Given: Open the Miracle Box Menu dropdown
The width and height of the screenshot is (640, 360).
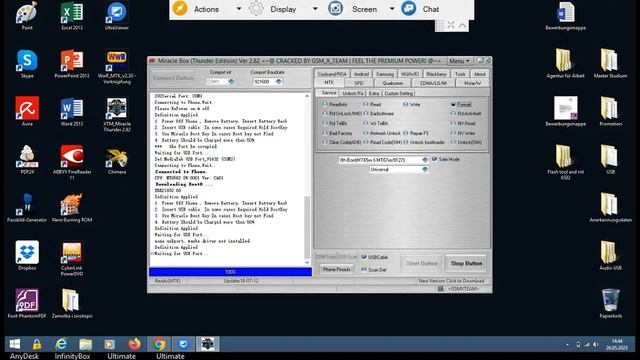Looking at the screenshot, I should [459, 61].
